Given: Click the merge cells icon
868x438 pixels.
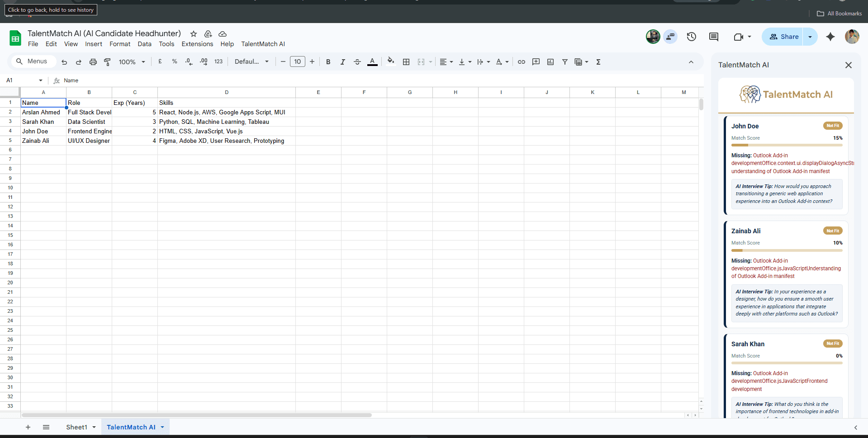Looking at the screenshot, I should (x=421, y=62).
